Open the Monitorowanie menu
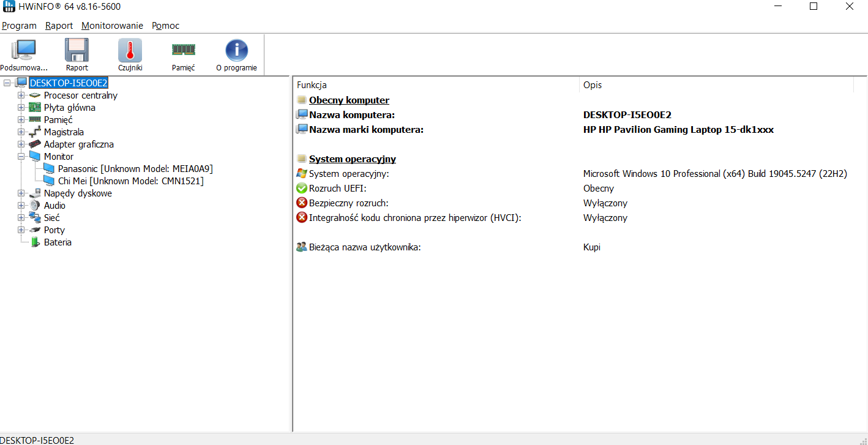Image resolution: width=868 pixels, height=445 pixels. coord(112,26)
